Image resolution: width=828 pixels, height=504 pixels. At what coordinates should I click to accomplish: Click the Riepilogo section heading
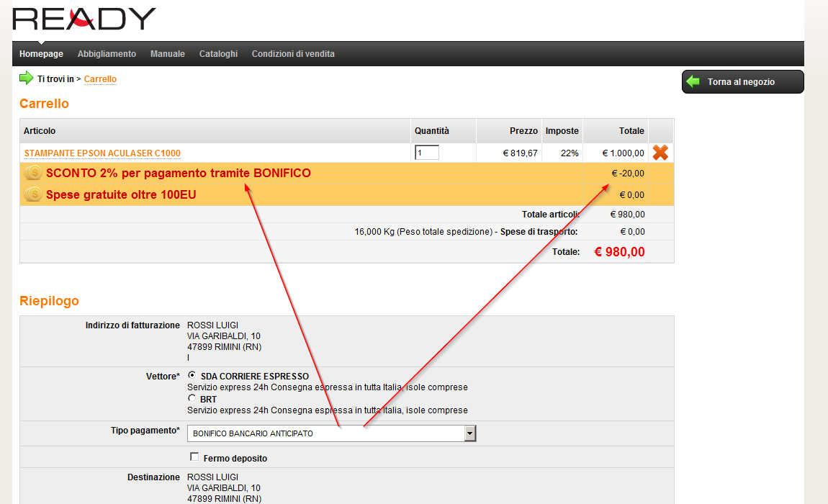49,301
